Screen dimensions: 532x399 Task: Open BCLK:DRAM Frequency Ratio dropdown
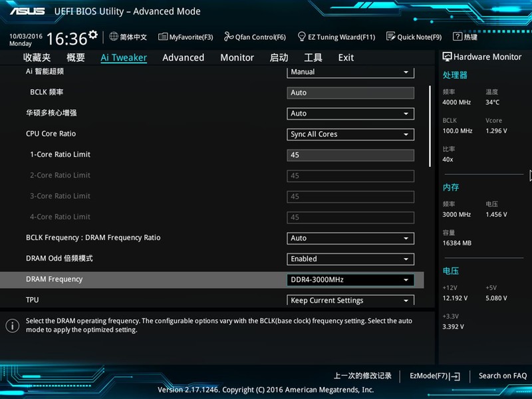tap(350, 238)
